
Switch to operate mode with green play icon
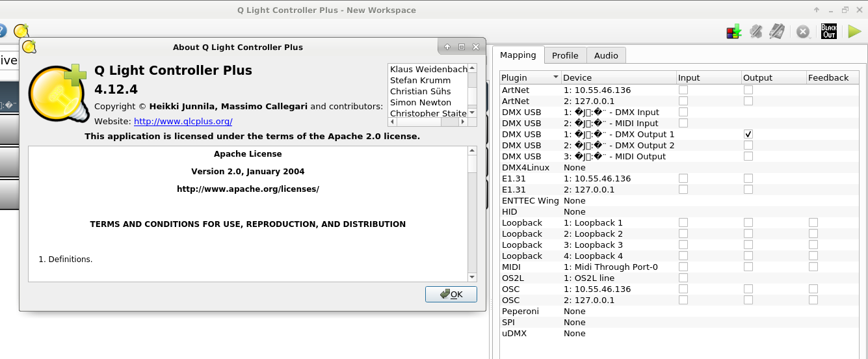point(854,31)
